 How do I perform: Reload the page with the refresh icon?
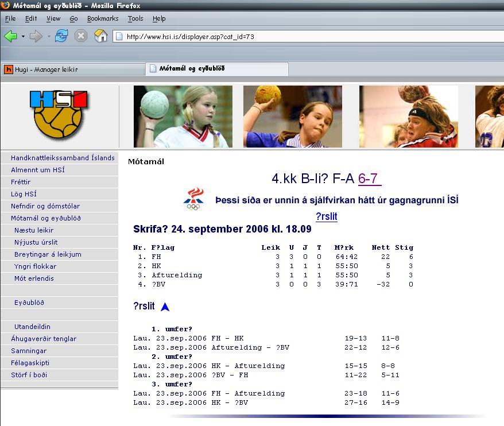tap(61, 36)
